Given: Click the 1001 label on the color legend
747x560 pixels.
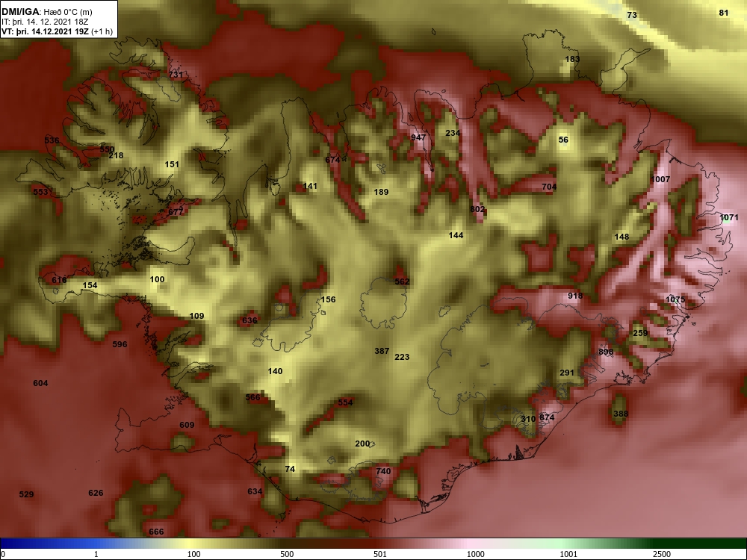Looking at the screenshot, I should (x=568, y=554).
